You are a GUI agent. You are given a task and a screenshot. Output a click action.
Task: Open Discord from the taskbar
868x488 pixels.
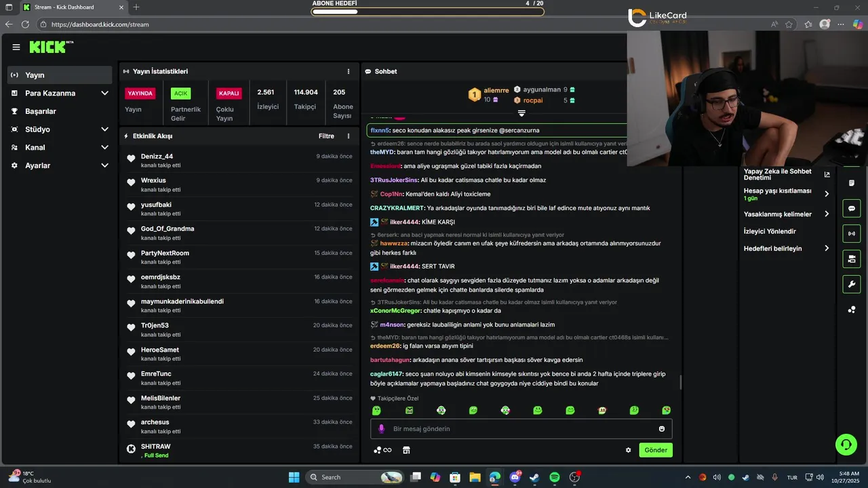point(515,477)
